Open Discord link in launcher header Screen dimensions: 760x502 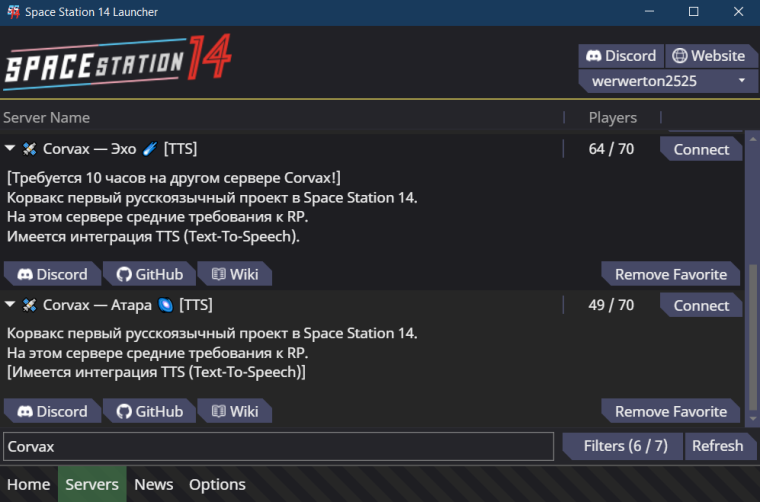[621, 56]
